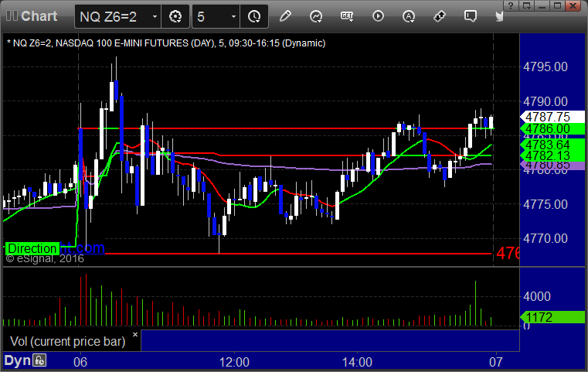Click the green 4783.64 price tag
588x372 pixels.
tap(552, 145)
